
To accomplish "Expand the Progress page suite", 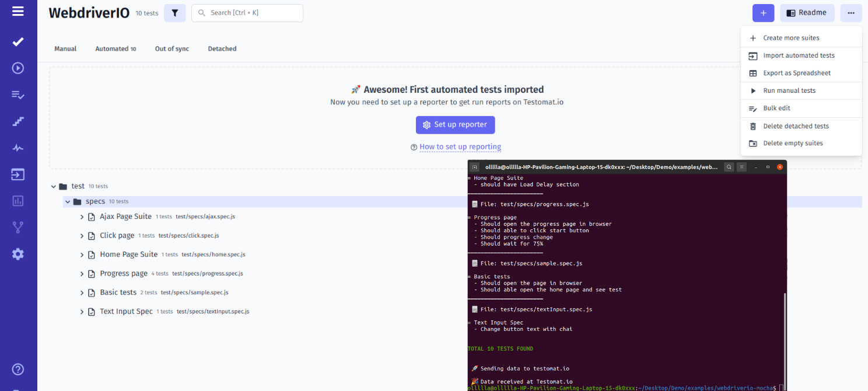I will [82, 273].
